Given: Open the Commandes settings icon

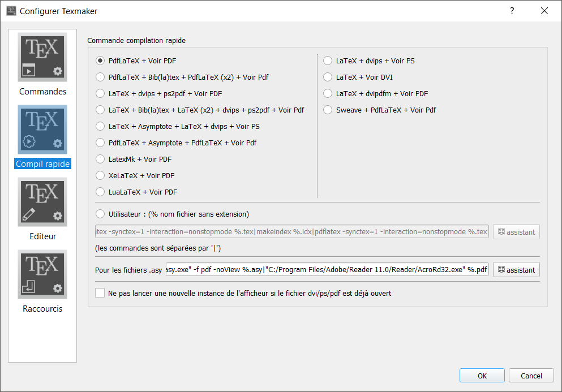Looking at the screenshot, I should [x=42, y=57].
